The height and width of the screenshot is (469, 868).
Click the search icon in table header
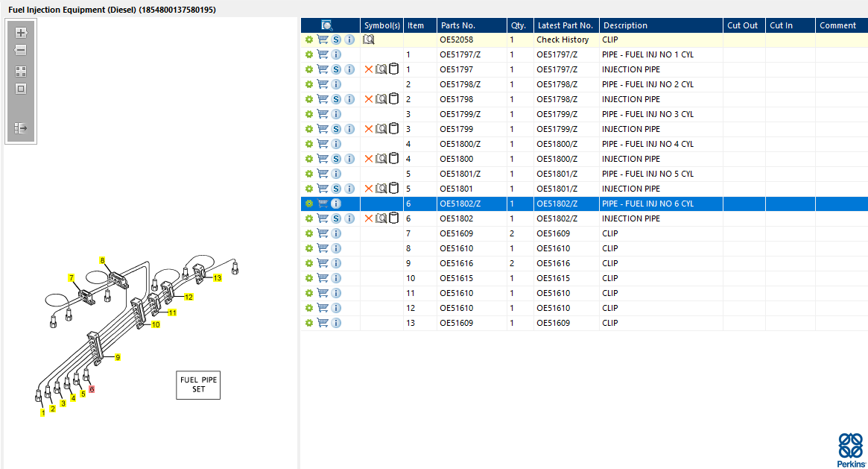pos(326,25)
